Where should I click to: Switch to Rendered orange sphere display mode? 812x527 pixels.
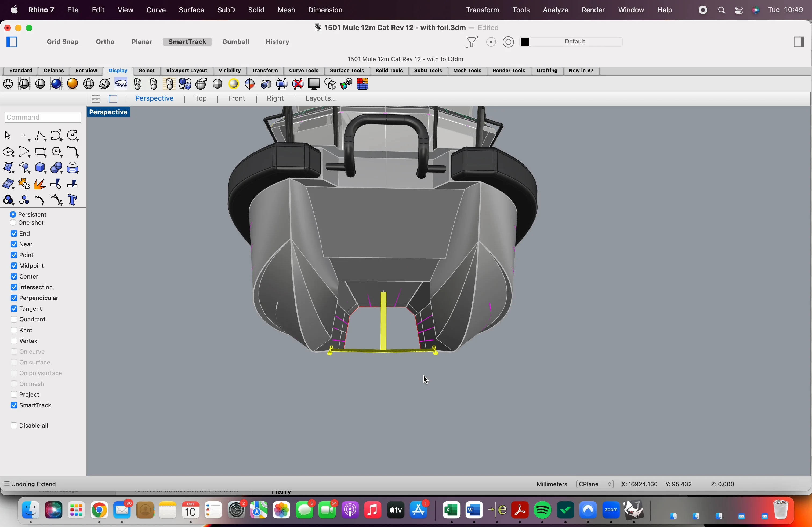pos(73,84)
